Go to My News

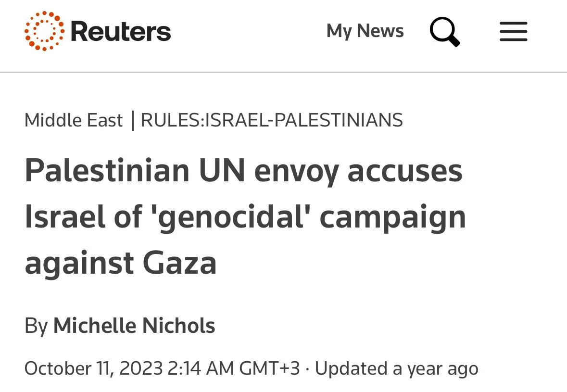coord(365,31)
